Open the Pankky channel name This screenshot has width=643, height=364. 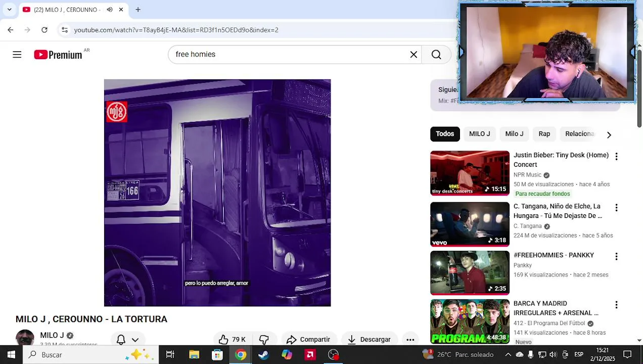[523, 265]
